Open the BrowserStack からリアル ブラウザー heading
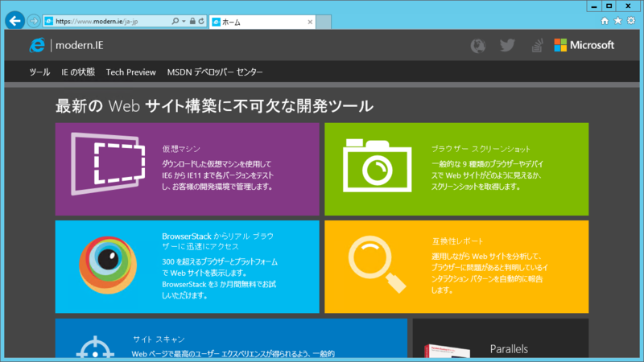The image size is (644, 362). [217, 241]
